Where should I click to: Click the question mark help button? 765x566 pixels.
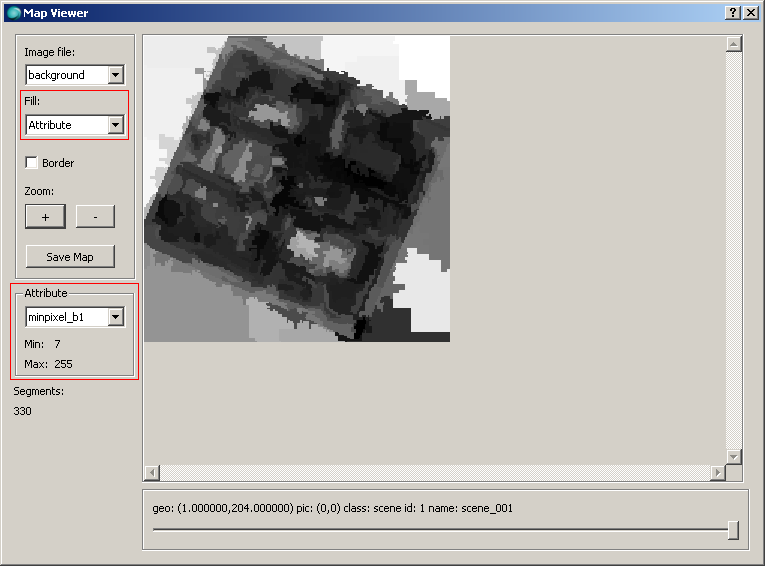732,12
